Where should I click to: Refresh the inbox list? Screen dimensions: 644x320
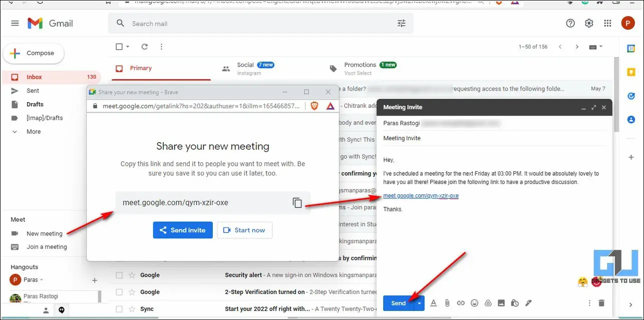(145, 47)
